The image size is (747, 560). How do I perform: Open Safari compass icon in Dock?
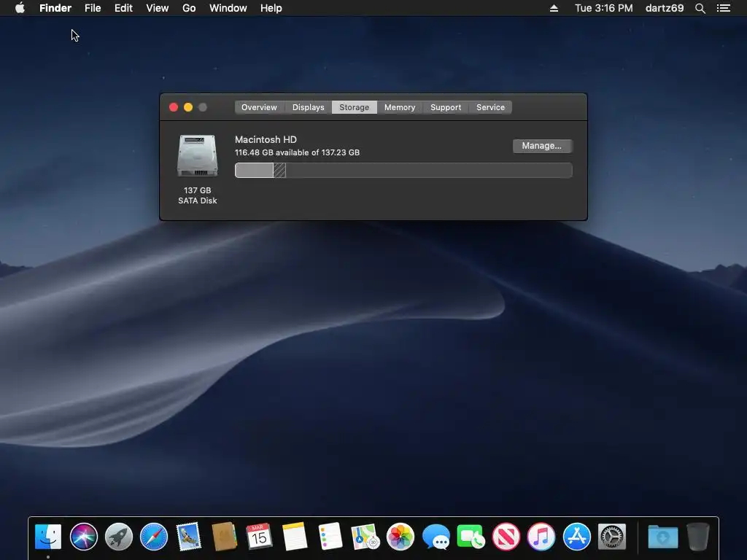154,537
